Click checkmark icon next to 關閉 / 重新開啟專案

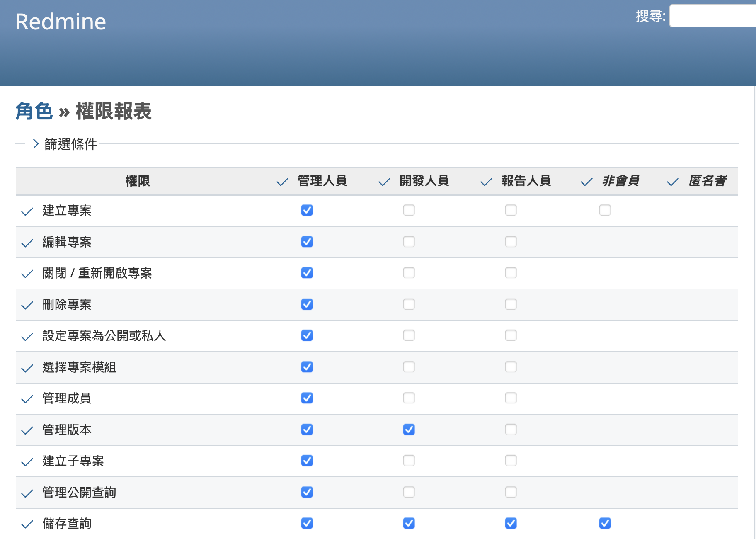point(27,274)
